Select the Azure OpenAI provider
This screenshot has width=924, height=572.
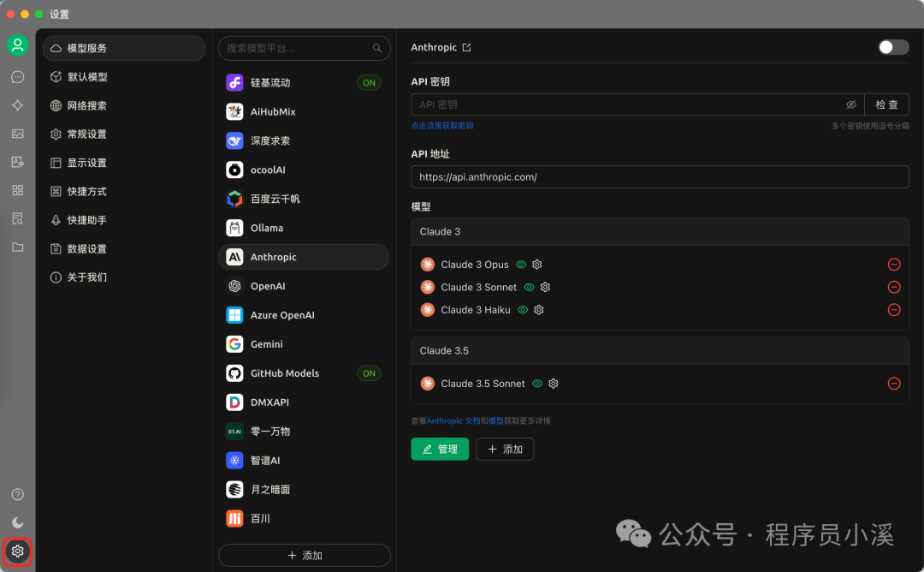tap(304, 315)
